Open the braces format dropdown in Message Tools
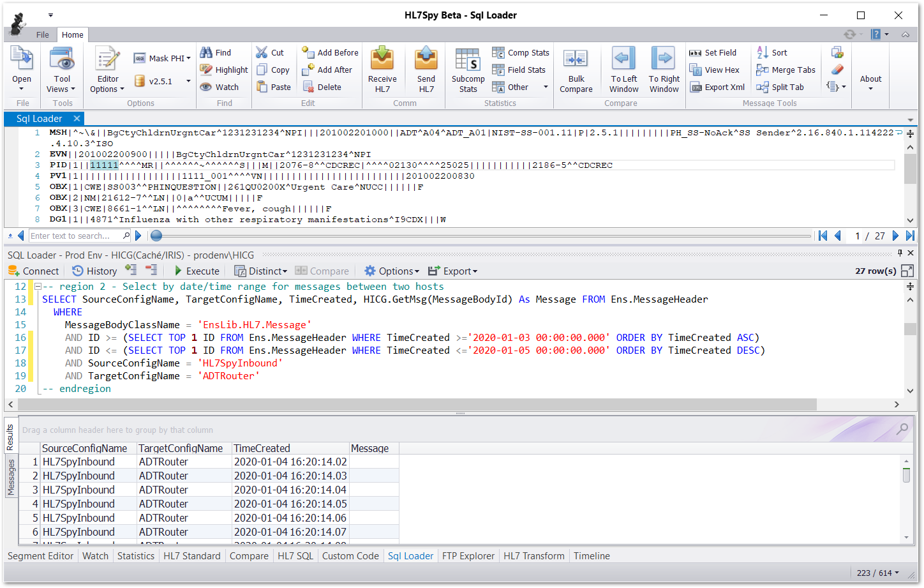 837,86
